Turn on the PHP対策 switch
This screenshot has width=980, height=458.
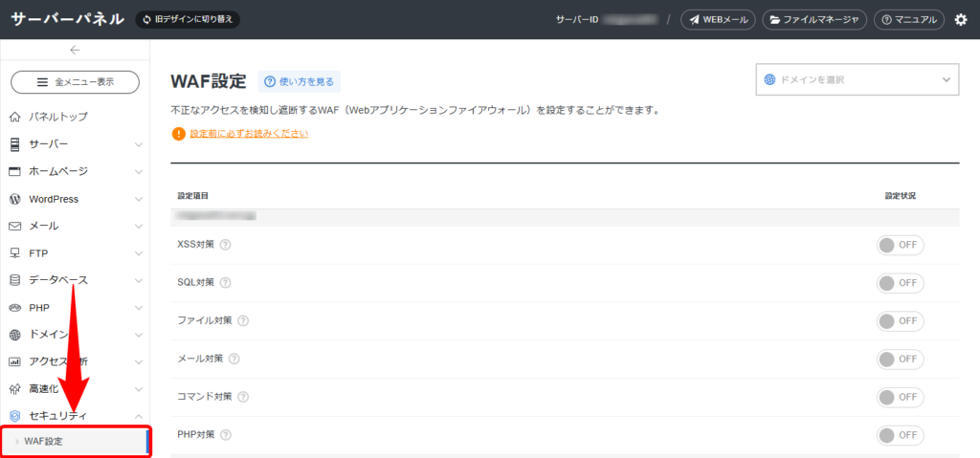[900, 435]
